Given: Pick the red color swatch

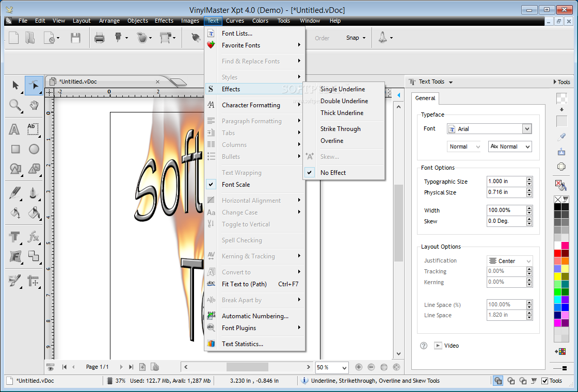Looking at the screenshot, I should (x=557, y=253).
